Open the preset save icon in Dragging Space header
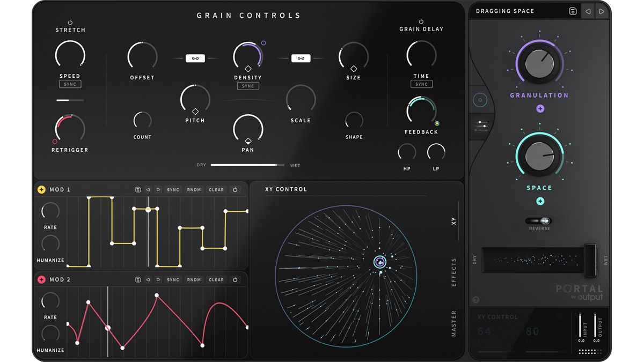This screenshot has width=644, height=362. [574, 11]
